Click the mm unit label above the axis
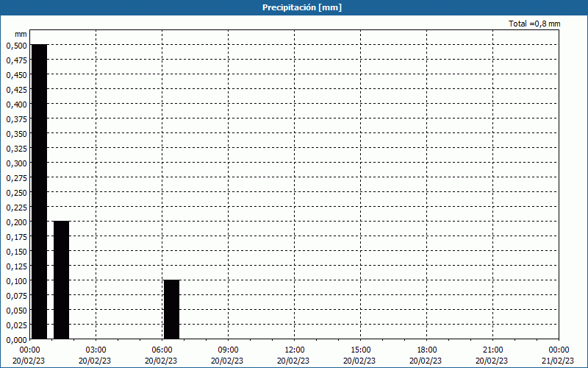The width and height of the screenshot is (588, 368). (x=21, y=34)
